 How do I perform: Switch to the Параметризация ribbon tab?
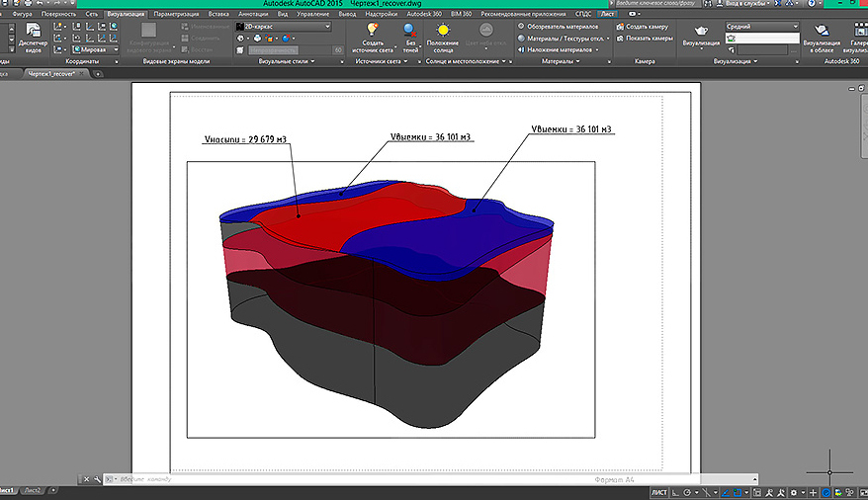coord(176,15)
